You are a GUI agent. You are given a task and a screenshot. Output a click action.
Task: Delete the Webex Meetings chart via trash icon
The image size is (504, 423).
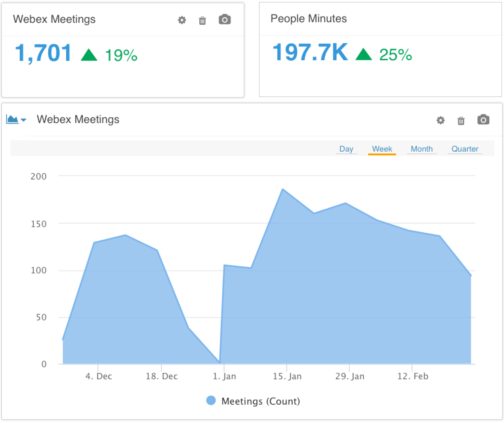pyautogui.click(x=461, y=120)
